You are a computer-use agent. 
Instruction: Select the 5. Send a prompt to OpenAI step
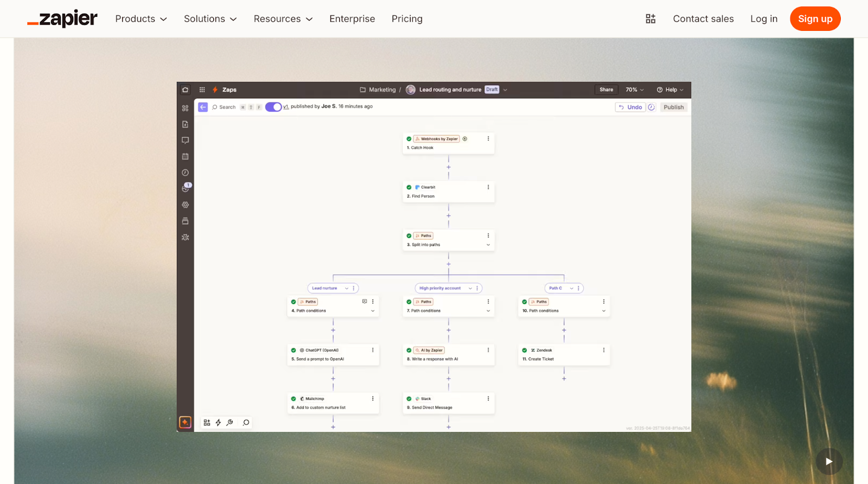coord(333,354)
